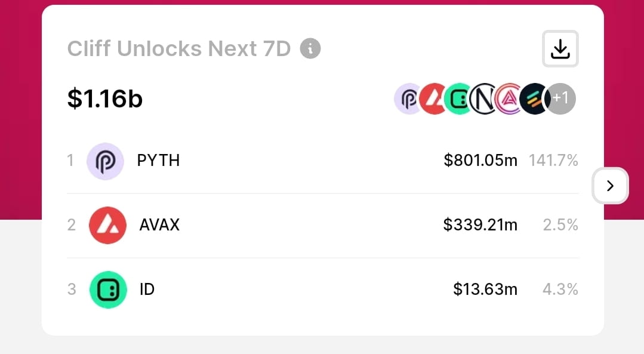Viewport: 644px width, 354px height.
Task: Open the PYTH ticker label link
Action: tap(158, 161)
